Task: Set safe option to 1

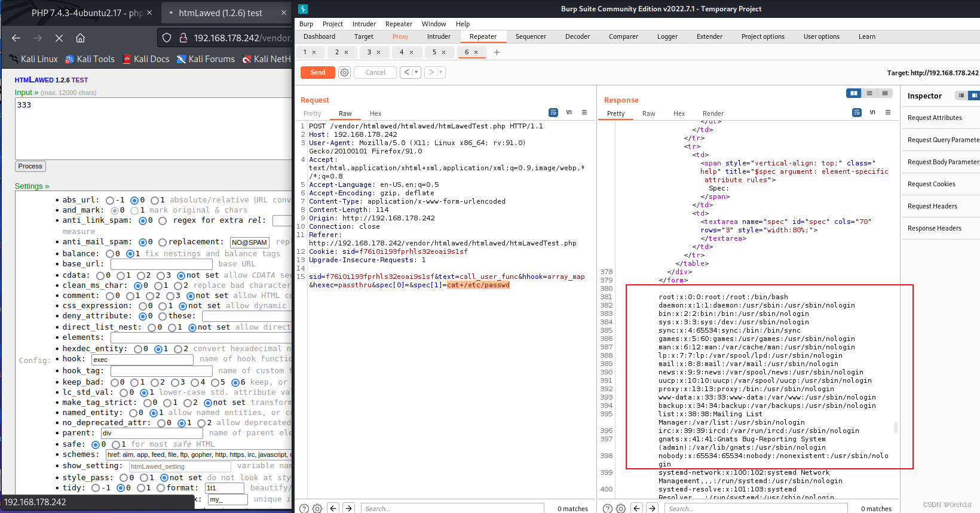Action: 116,444
